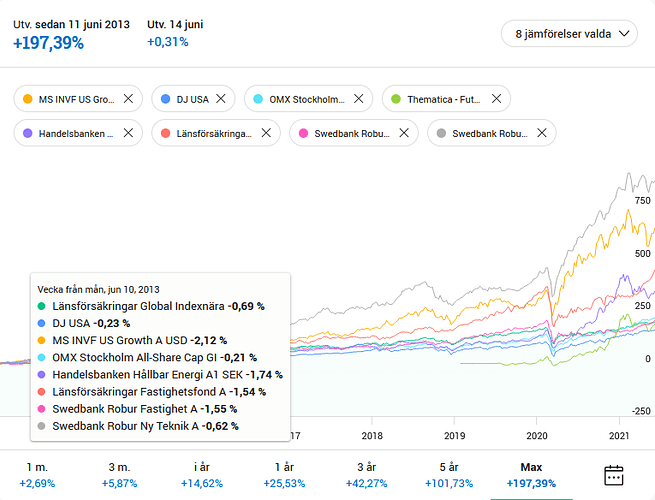Remove the gray Swedbank Robu... chip
The width and height of the screenshot is (655, 500).
click(x=542, y=133)
